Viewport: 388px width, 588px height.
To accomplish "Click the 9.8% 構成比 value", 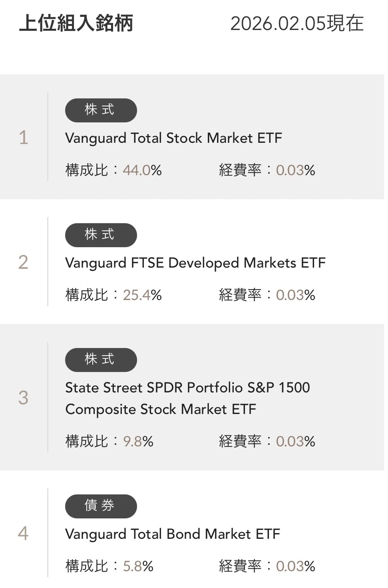I will pyautogui.click(x=138, y=441).
